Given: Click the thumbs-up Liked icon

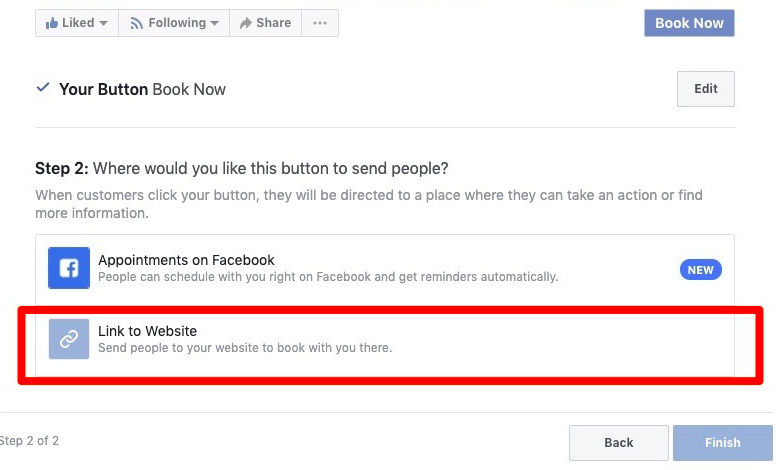Looking at the screenshot, I should click(51, 23).
